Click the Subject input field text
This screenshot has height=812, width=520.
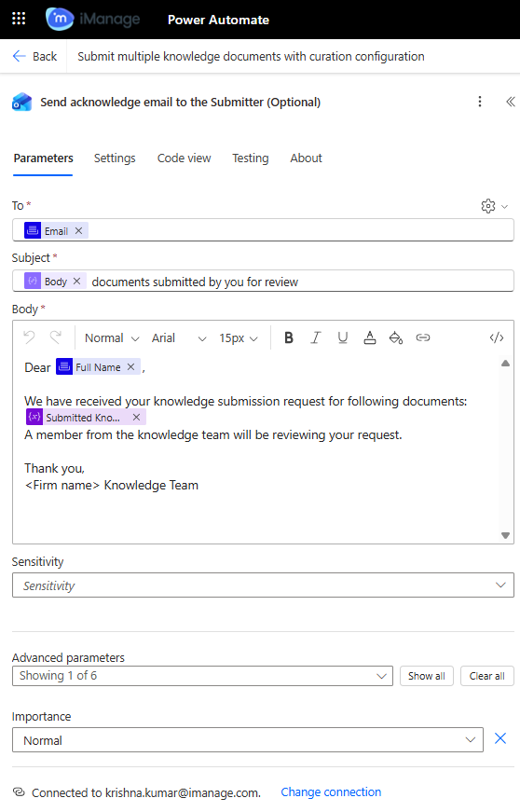click(x=195, y=282)
